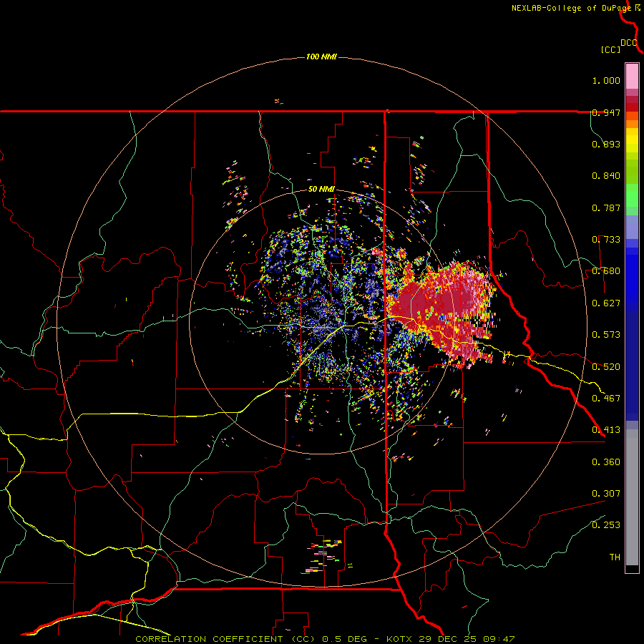
Task: Click the TH threshold label on legend
Action: [615, 557]
